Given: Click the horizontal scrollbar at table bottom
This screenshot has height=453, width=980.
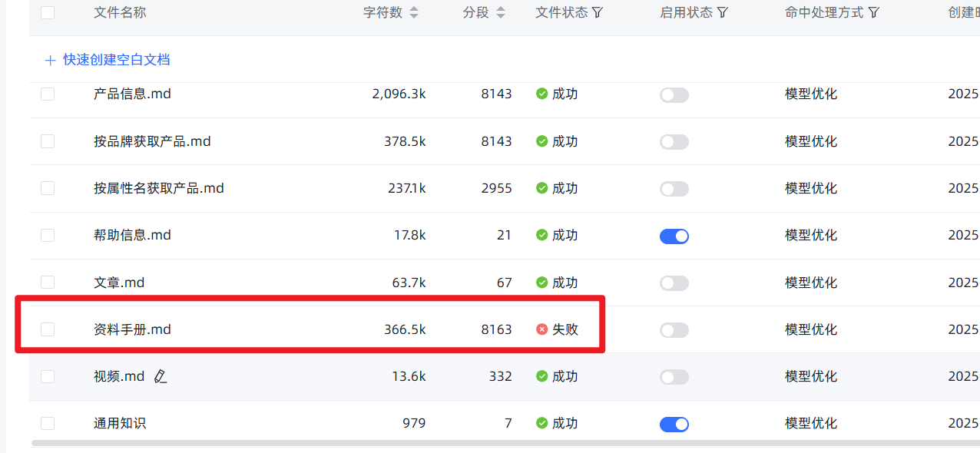Looking at the screenshot, I should pyautogui.click(x=505, y=443).
